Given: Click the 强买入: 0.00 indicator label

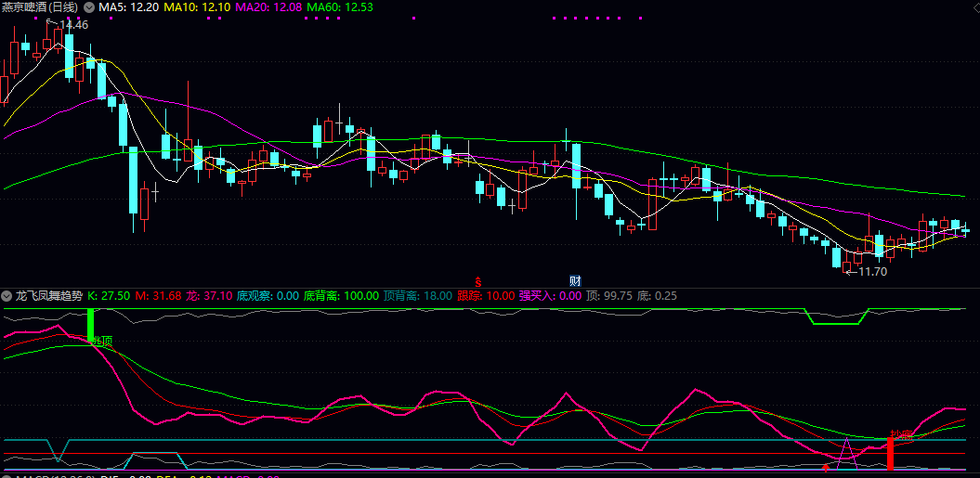Looking at the screenshot, I should tap(550, 296).
